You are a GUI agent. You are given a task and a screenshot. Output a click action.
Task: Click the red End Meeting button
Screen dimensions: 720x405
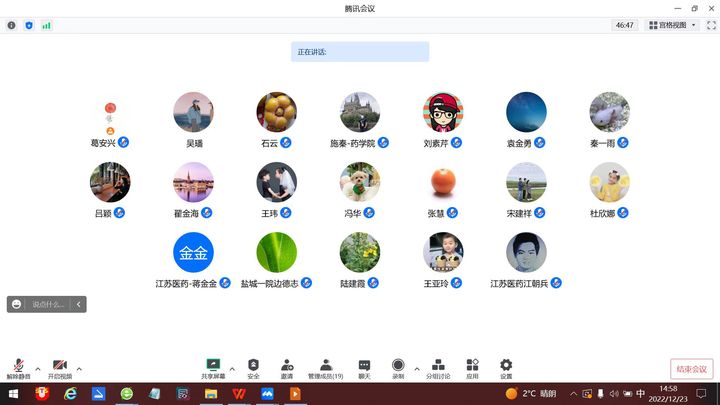click(x=691, y=369)
